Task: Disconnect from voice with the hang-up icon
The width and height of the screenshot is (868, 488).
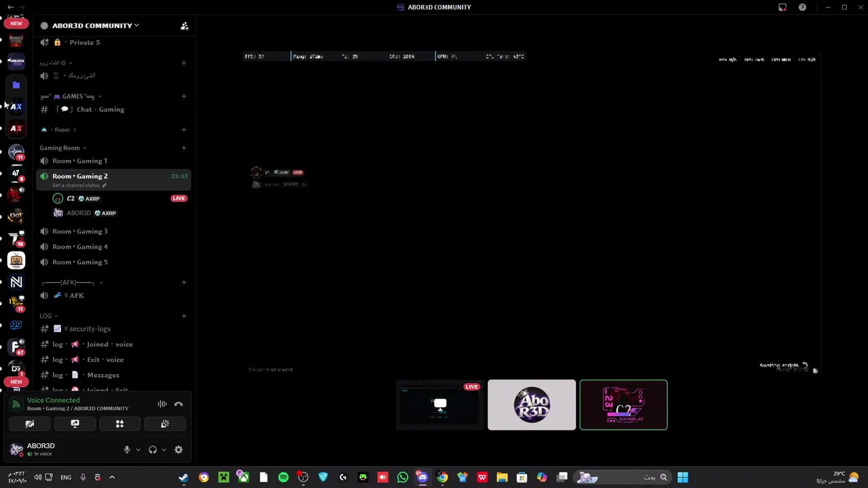Action: click(178, 404)
